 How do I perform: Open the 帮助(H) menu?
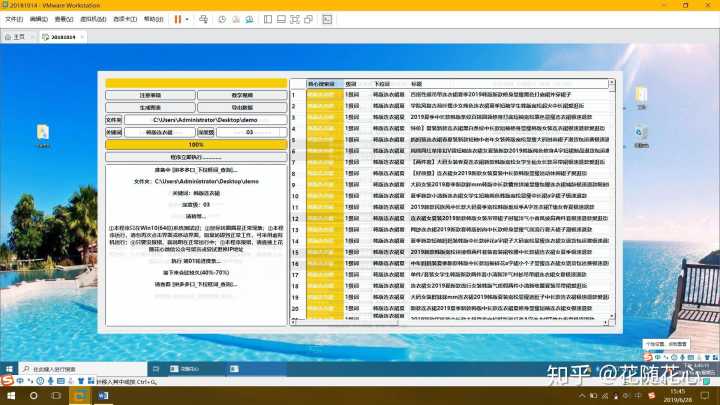tap(153, 19)
